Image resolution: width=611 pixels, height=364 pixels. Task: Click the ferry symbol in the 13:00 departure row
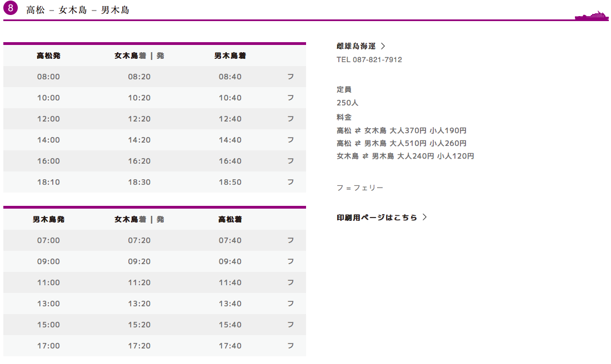click(291, 304)
